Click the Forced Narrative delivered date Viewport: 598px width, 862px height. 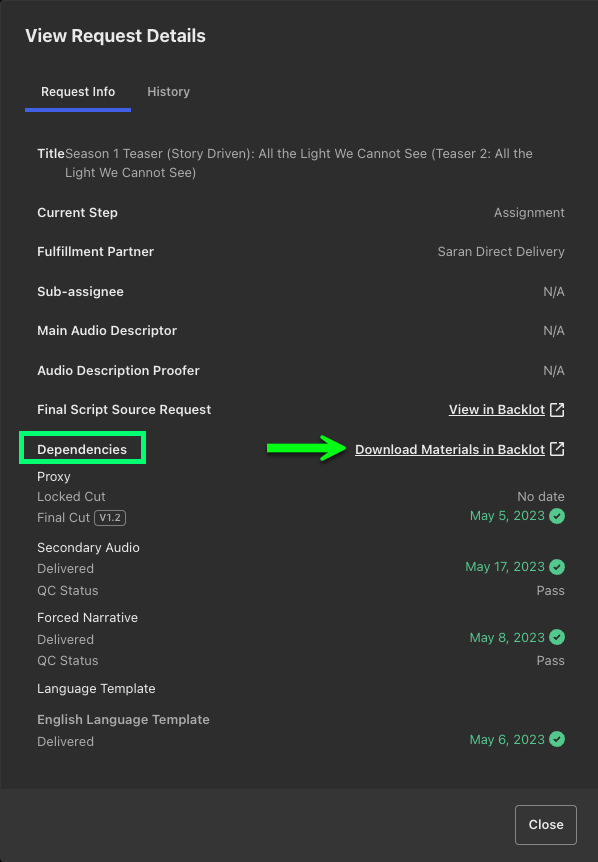point(507,637)
